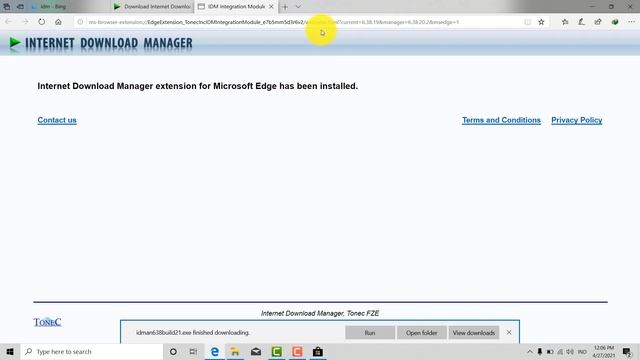Dismiss the download notification bar

(x=509, y=333)
